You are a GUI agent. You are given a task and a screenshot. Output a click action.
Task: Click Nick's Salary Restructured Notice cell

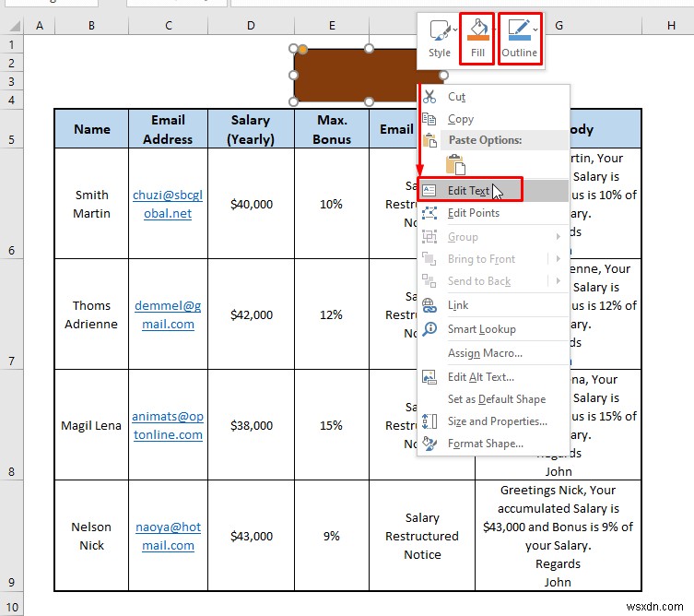(x=422, y=536)
